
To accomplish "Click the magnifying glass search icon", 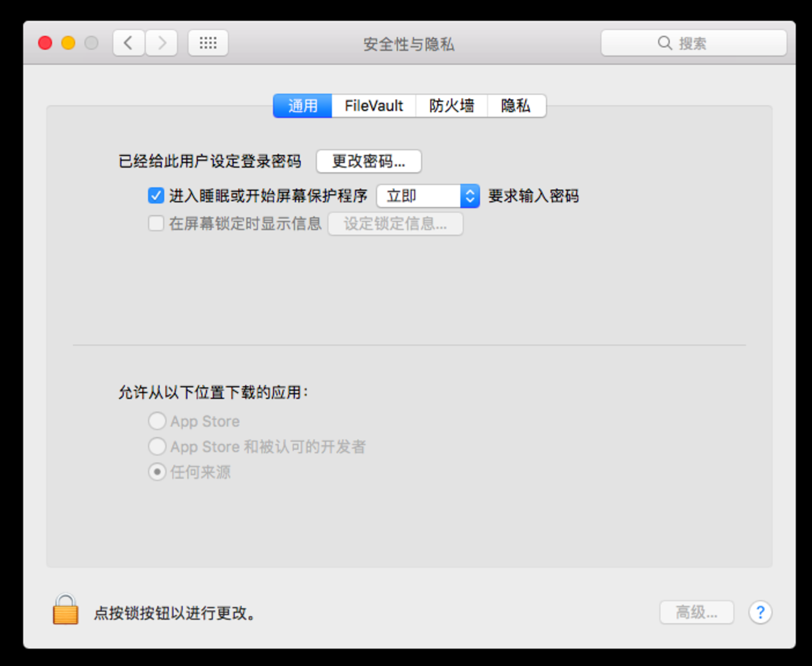I will click(x=665, y=43).
